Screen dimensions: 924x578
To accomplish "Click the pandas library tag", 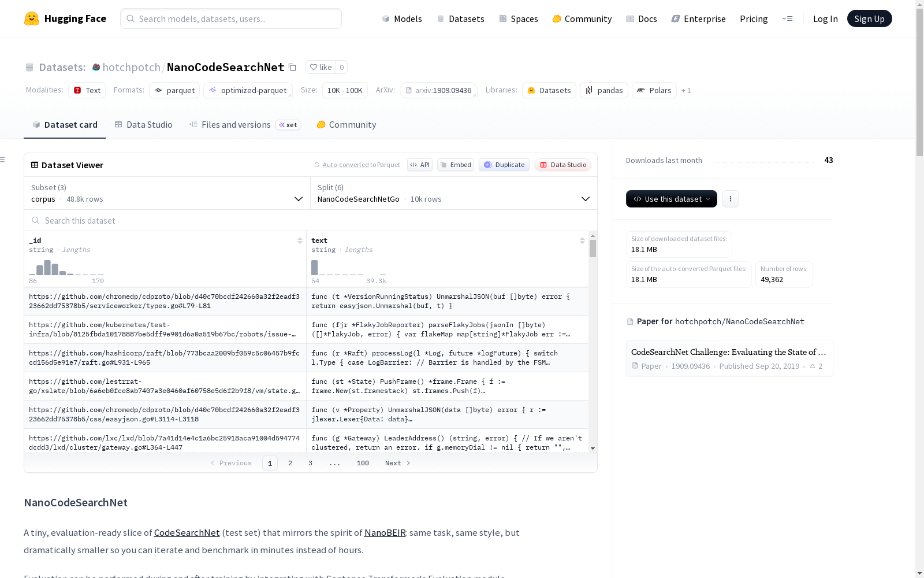I will click(x=604, y=90).
